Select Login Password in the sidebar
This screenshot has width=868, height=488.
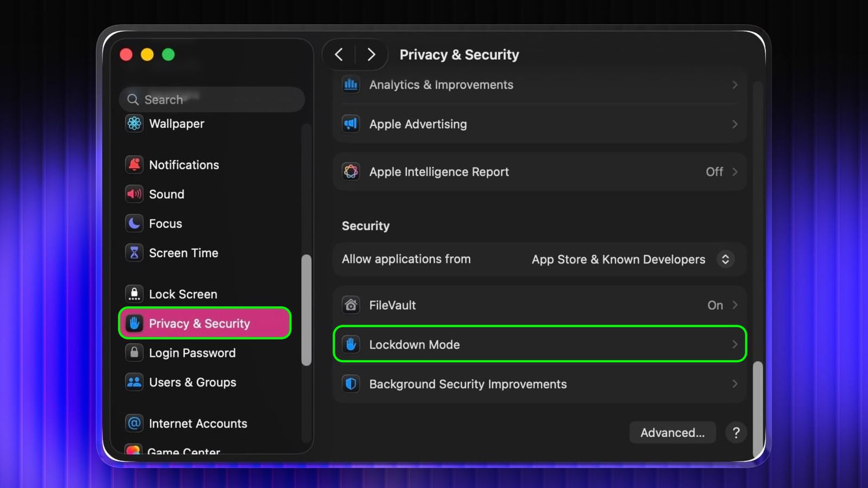pos(192,353)
